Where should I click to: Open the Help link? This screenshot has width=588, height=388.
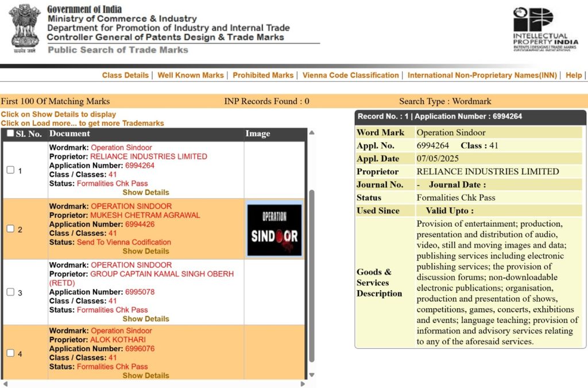pyautogui.click(x=574, y=75)
